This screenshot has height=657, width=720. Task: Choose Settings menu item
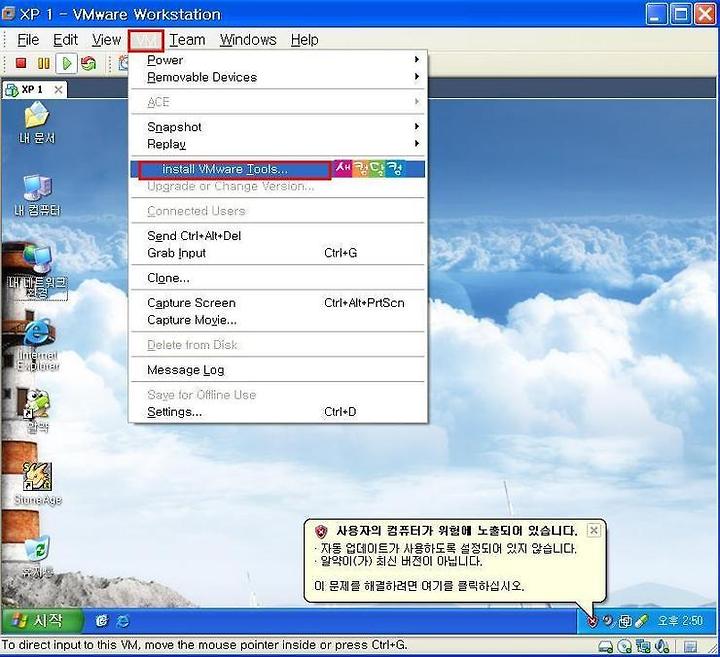[278, 411]
